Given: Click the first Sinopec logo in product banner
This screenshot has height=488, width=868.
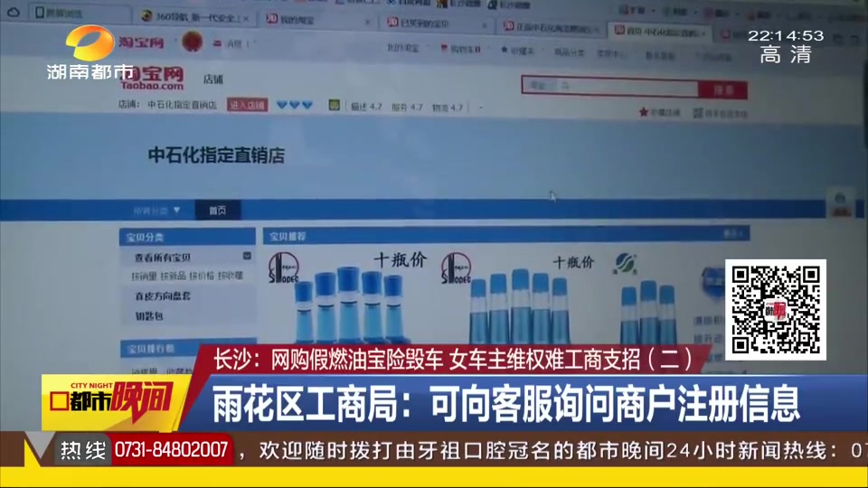Looking at the screenshot, I should (283, 268).
